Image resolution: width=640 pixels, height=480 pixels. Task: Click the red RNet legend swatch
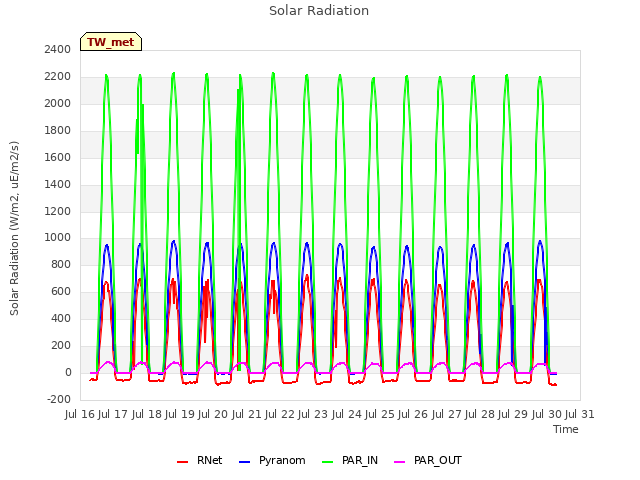click(x=182, y=462)
